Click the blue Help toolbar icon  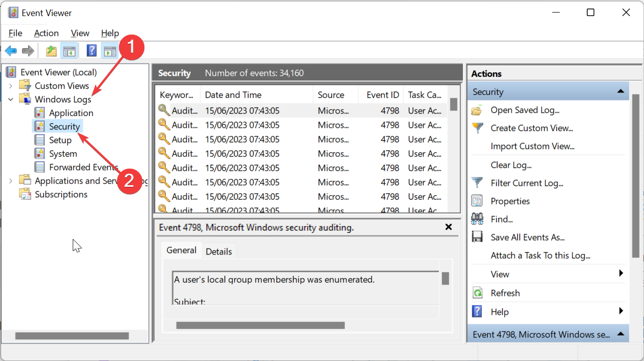tap(92, 51)
